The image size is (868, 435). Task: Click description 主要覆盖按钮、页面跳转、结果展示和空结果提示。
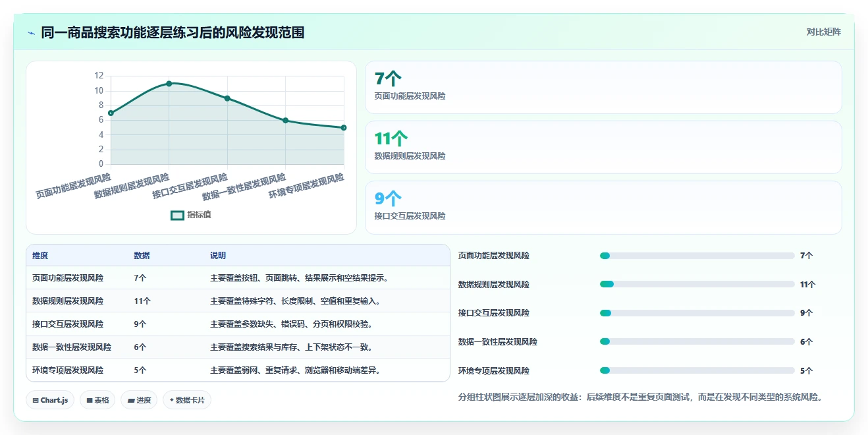click(299, 278)
